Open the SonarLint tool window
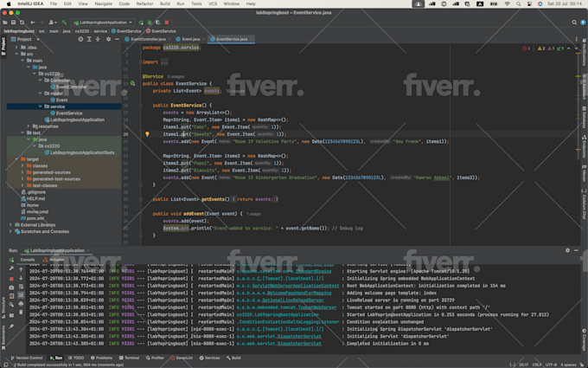 click(182, 358)
